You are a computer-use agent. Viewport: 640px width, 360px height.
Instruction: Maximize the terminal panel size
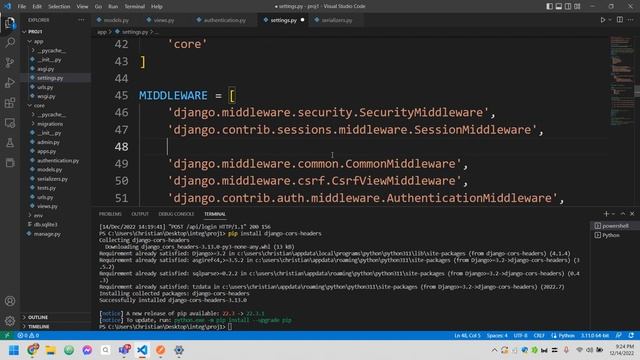(623, 213)
